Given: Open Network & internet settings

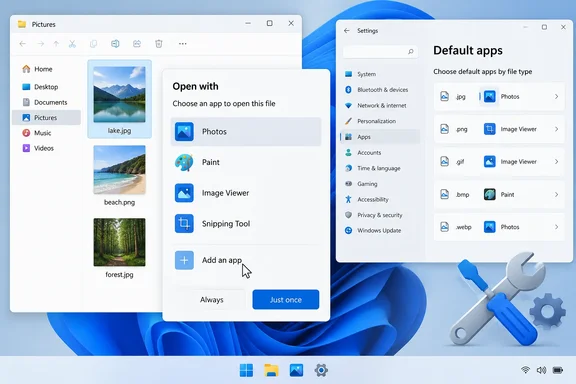Looking at the screenshot, I should pyautogui.click(x=380, y=105).
